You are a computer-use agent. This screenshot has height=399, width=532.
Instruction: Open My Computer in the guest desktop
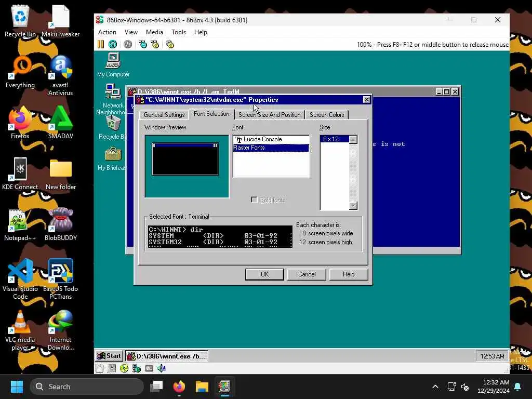tap(113, 65)
